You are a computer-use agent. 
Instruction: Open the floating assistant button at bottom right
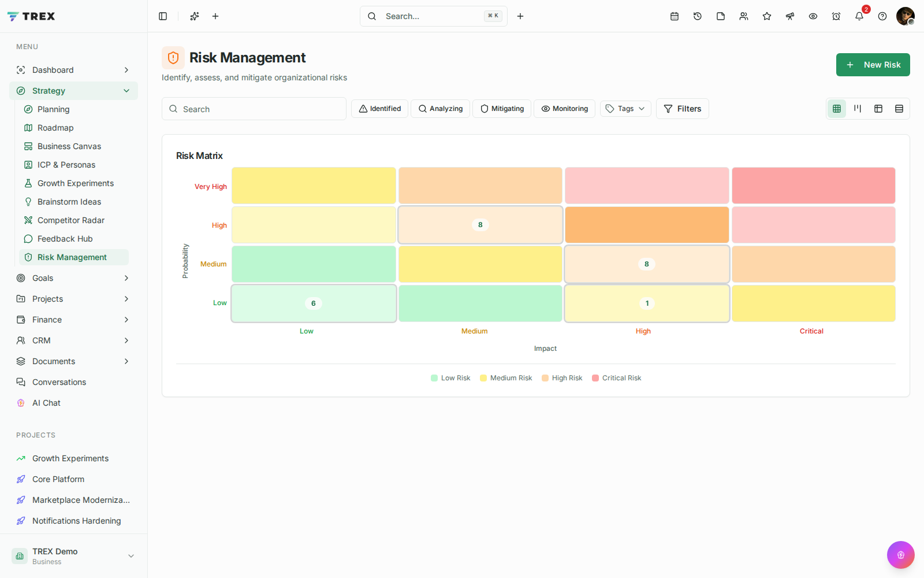pos(901,555)
